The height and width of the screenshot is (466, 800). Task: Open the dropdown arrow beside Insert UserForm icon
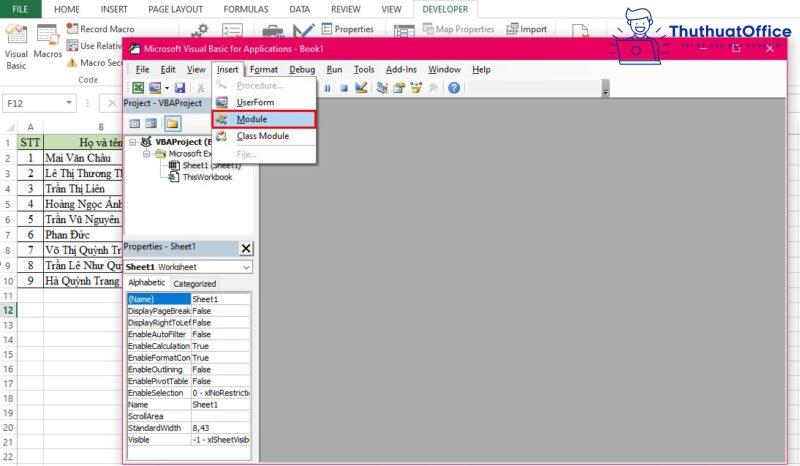167,88
